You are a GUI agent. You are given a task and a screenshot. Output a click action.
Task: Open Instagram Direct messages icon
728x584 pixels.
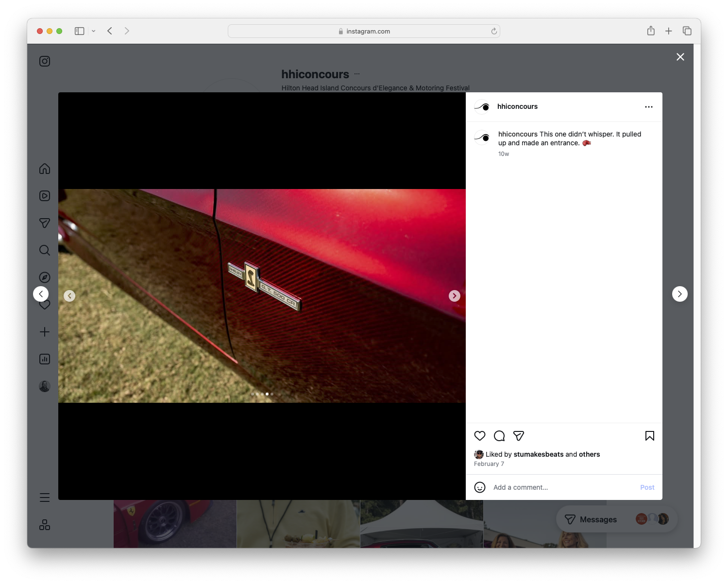click(x=44, y=223)
